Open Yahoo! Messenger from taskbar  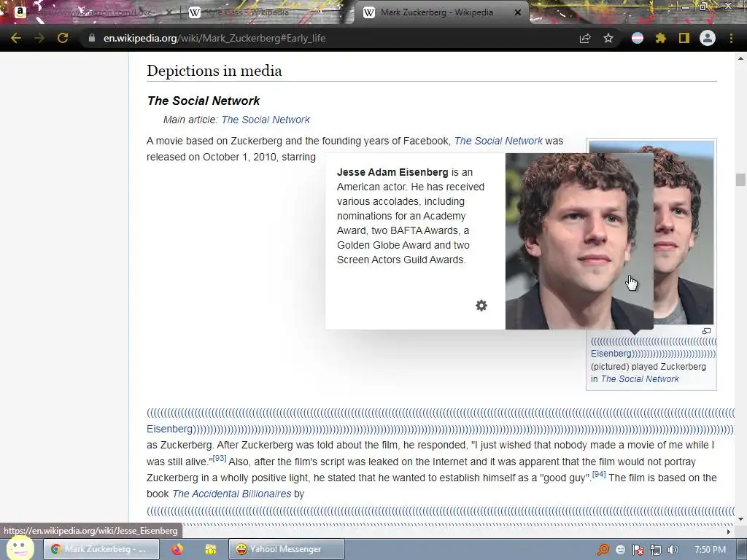coord(286,549)
